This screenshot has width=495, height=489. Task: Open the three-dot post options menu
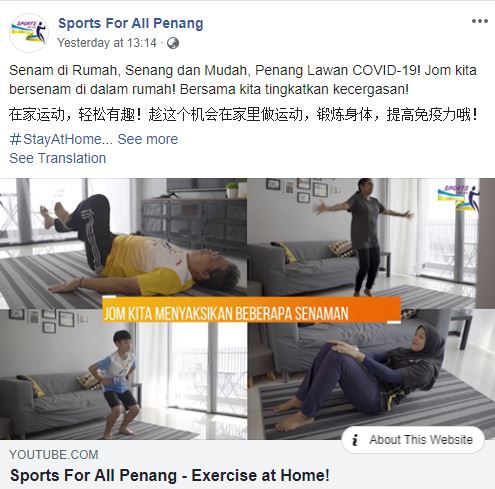pos(480,21)
